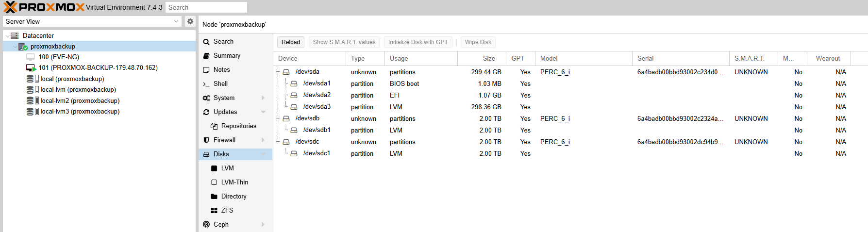Collapse the /dev/sda disk tree row
Viewport: 868px width, 232px height.
278,72
